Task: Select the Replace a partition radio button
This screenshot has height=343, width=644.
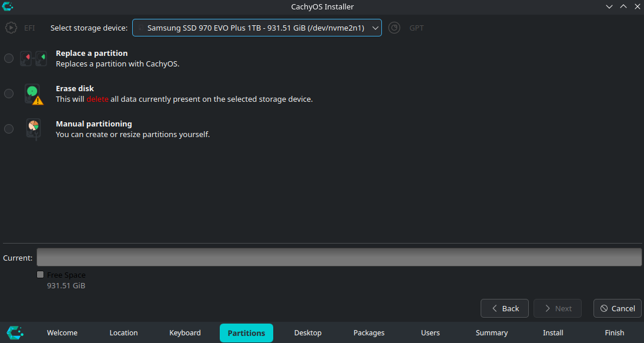Action: [x=9, y=58]
